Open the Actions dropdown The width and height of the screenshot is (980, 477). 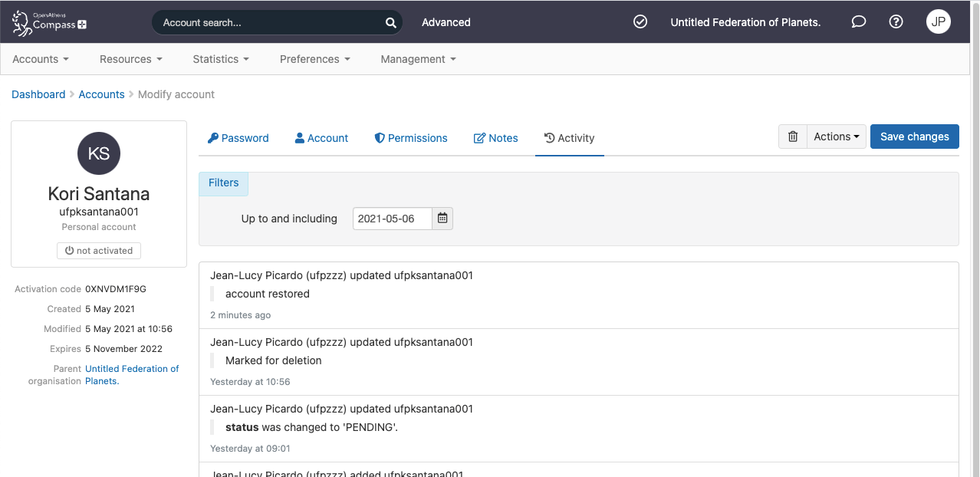click(835, 137)
